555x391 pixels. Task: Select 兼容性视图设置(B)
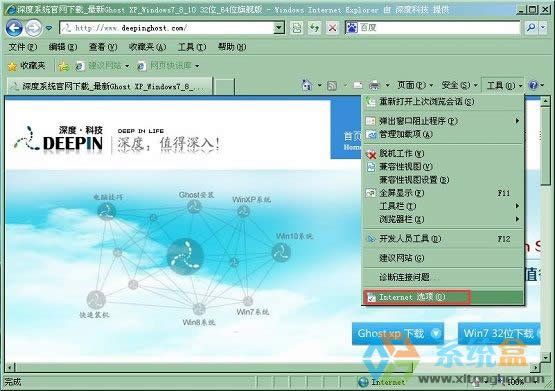[444, 180]
